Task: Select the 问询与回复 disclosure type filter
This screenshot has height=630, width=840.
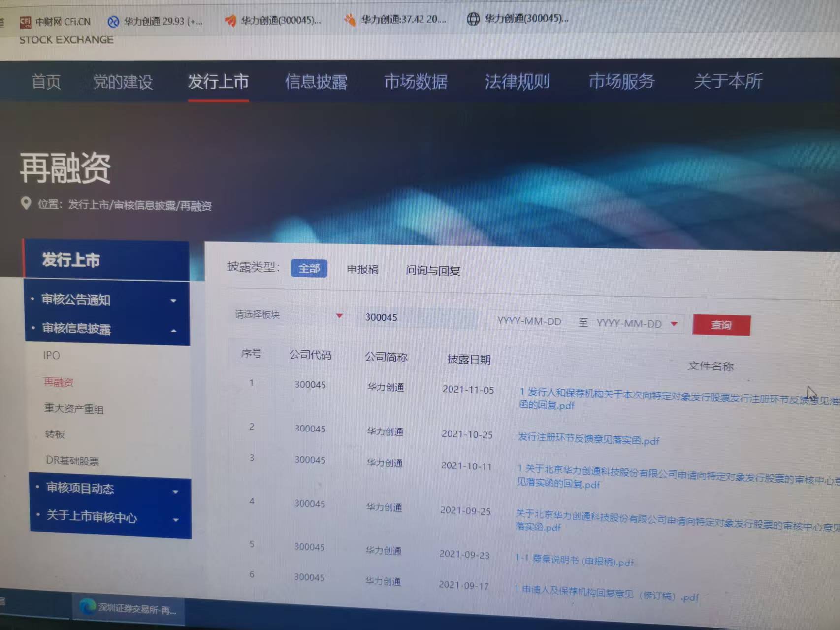Action: point(433,271)
